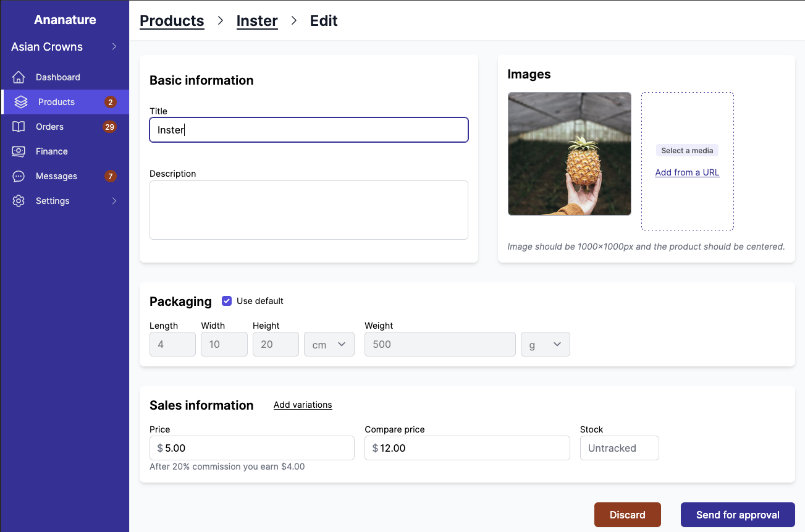Open Orders using its book icon

pos(19,126)
